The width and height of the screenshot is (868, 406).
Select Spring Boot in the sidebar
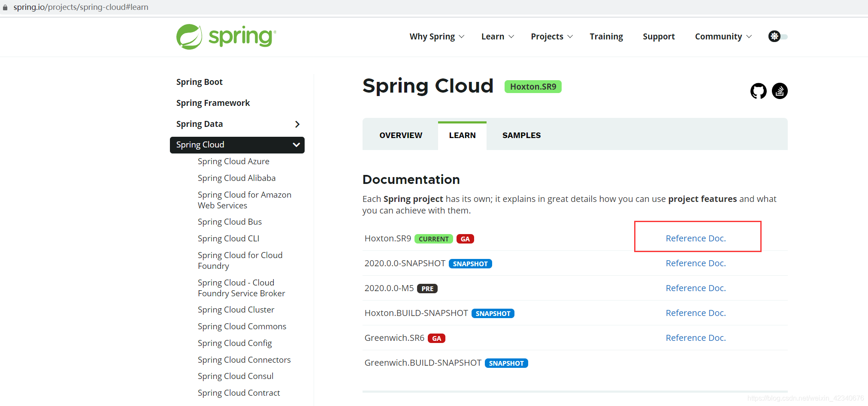(200, 82)
